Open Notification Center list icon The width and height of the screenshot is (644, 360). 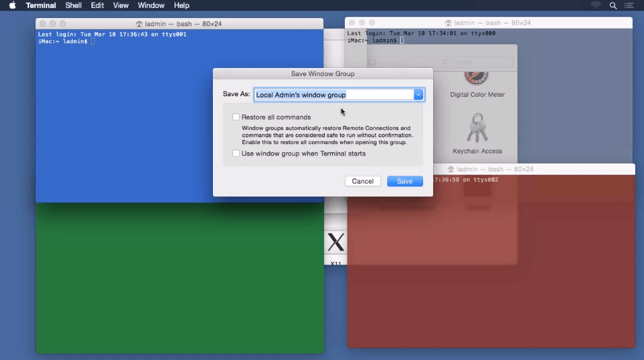(629, 5)
